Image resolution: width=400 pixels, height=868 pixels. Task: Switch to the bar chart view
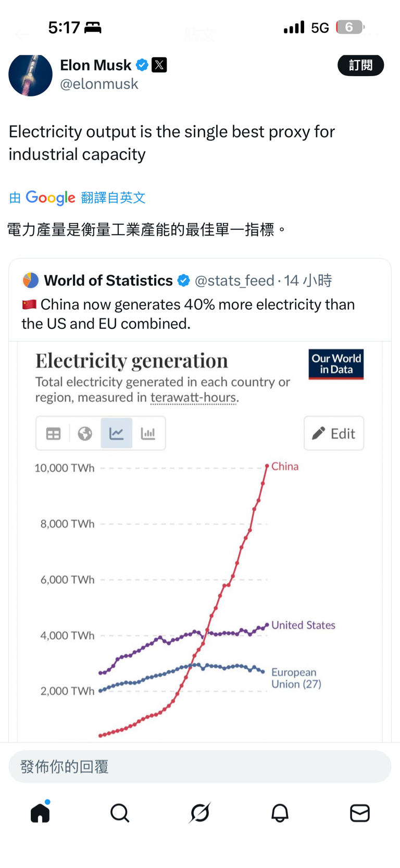[x=148, y=433]
